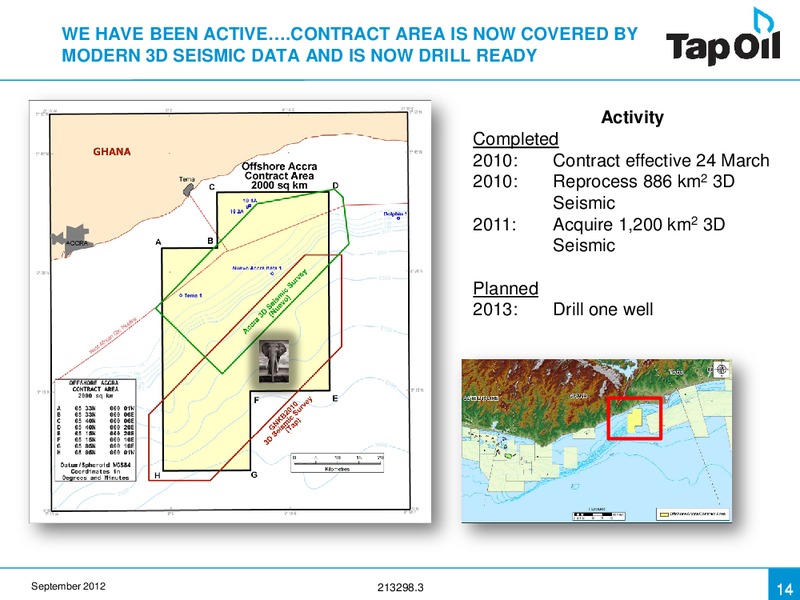Image resolution: width=800 pixels, height=600 pixels.
Task: Click the slide title heading text
Action: pyautogui.click(x=349, y=44)
